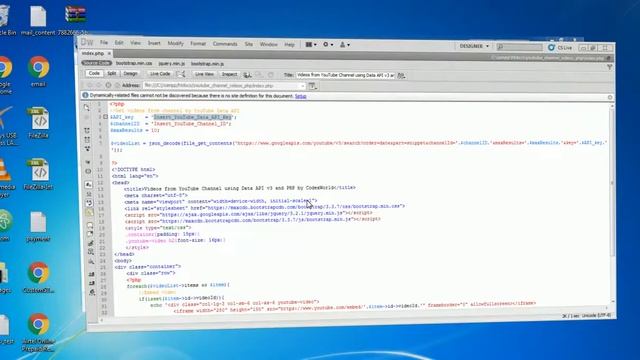Switch to Design view

click(130, 73)
